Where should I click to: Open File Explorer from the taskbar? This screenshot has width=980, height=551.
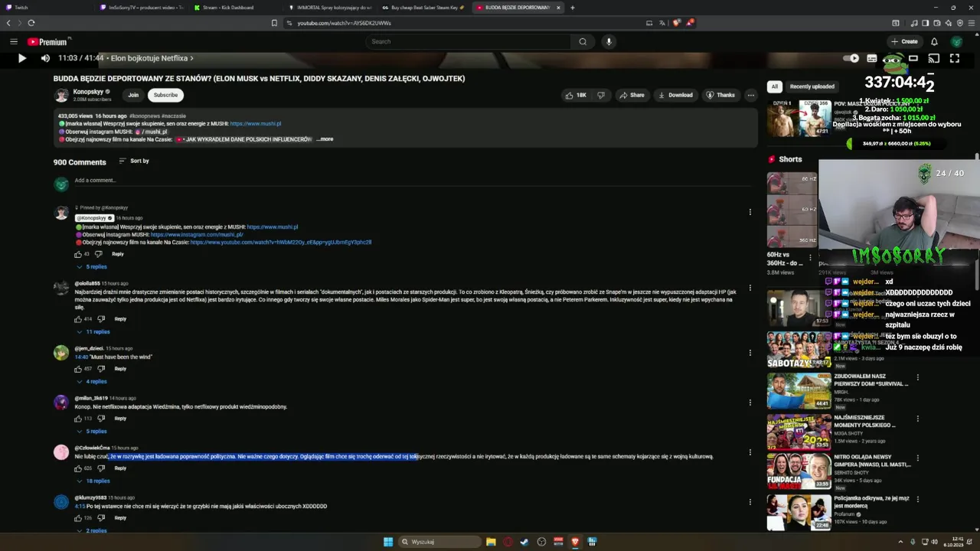tap(491, 542)
